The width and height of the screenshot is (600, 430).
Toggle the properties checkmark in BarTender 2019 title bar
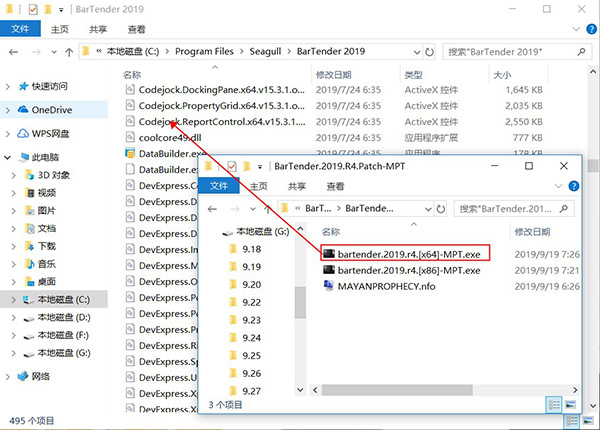[x=33, y=9]
